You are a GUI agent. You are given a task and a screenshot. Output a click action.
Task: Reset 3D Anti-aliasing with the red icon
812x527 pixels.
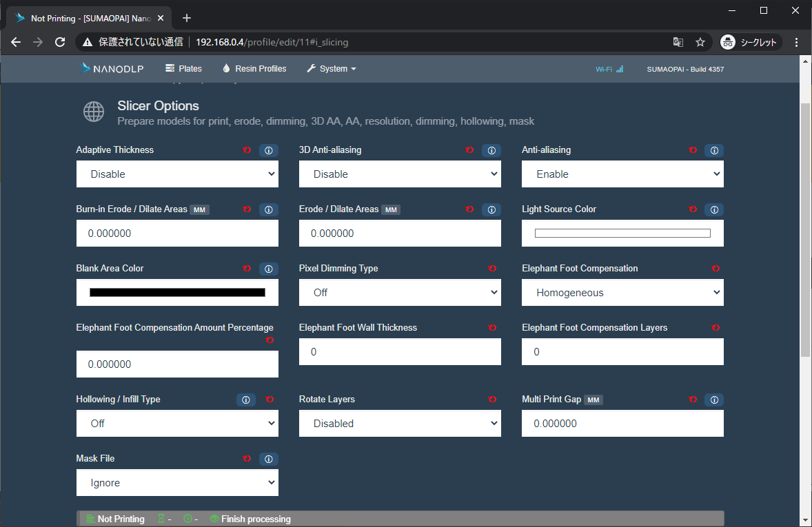[x=469, y=150]
